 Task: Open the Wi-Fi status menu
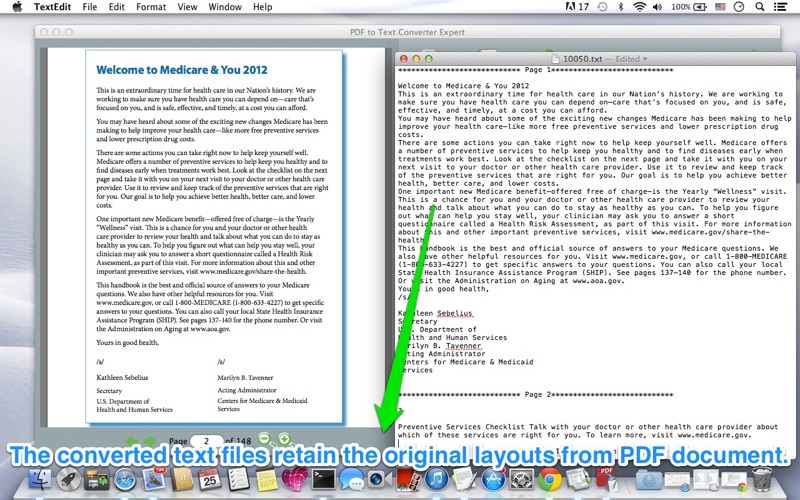(639, 7)
